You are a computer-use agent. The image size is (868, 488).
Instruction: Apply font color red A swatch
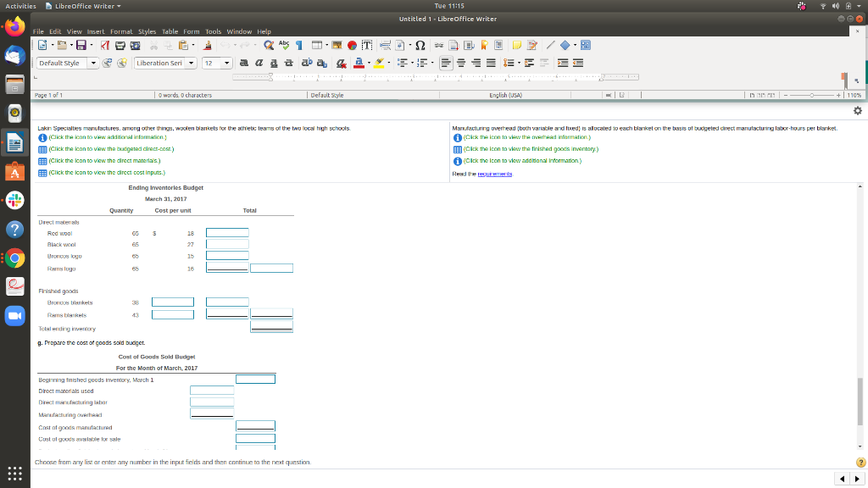coord(359,63)
